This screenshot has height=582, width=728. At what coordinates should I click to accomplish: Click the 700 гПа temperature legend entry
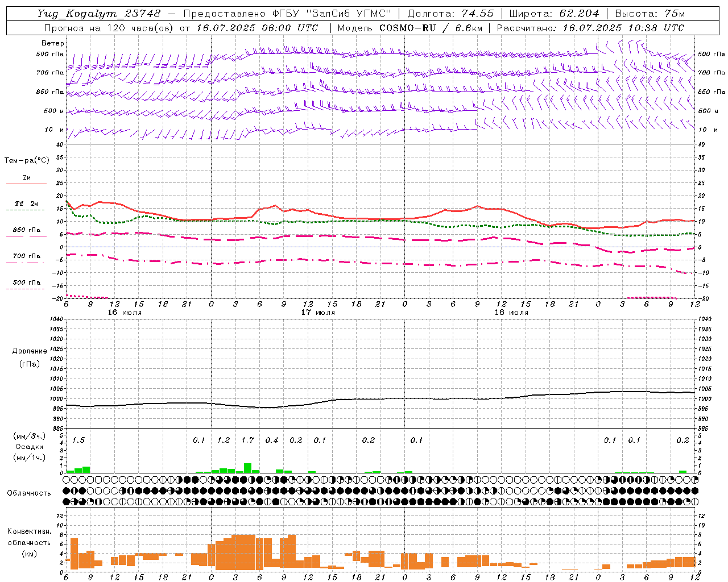[x=27, y=256]
